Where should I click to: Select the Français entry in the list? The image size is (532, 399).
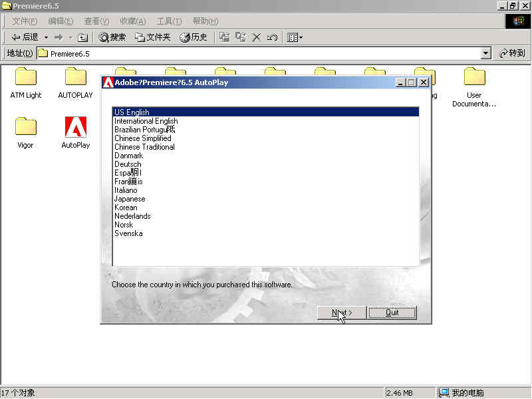click(265, 182)
